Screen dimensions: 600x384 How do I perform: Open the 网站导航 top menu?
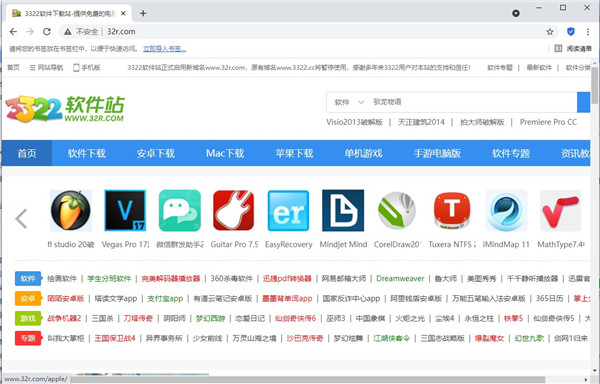pos(46,68)
